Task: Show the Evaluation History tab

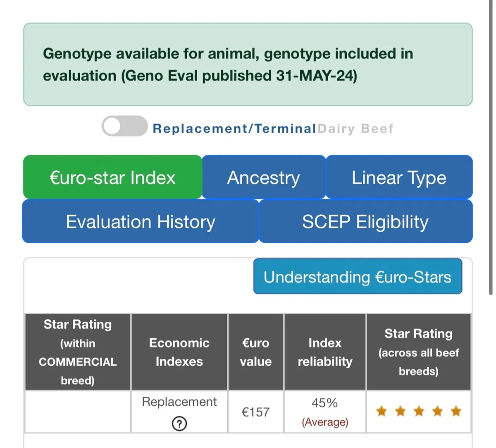Action: coord(141,222)
